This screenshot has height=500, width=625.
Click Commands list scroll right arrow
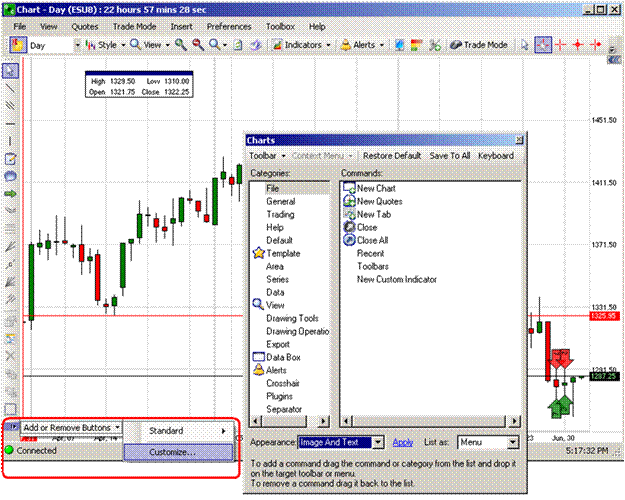515,421
